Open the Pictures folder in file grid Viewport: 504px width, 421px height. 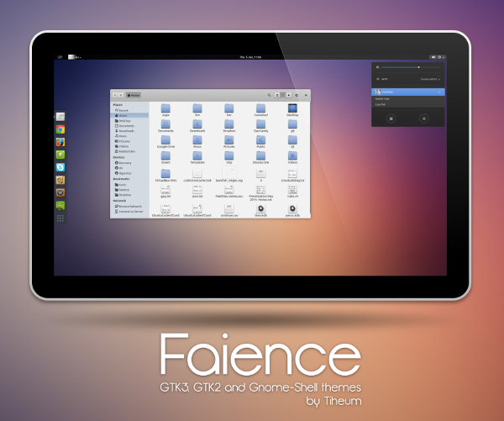click(x=228, y=139)
